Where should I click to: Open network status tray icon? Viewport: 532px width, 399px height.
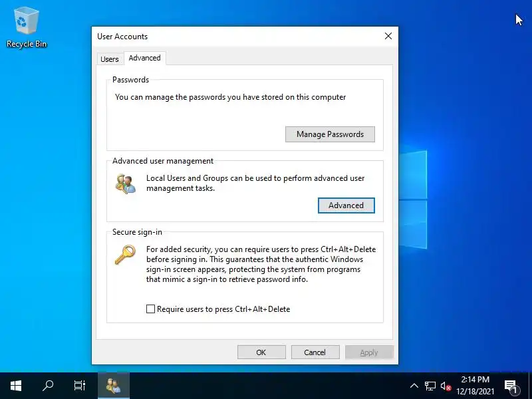click(430, 386)
